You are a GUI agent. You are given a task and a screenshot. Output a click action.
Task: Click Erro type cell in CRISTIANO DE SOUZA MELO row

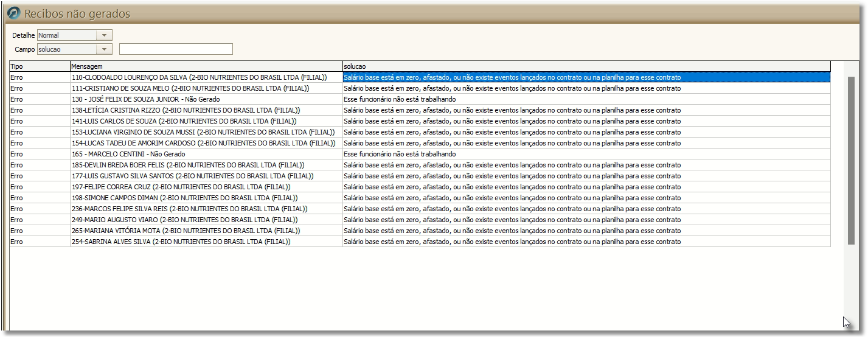pos(40,88)
